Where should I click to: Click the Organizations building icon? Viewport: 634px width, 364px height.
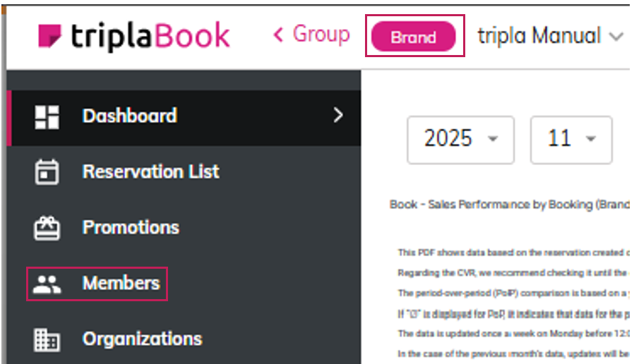coord(47,339)
